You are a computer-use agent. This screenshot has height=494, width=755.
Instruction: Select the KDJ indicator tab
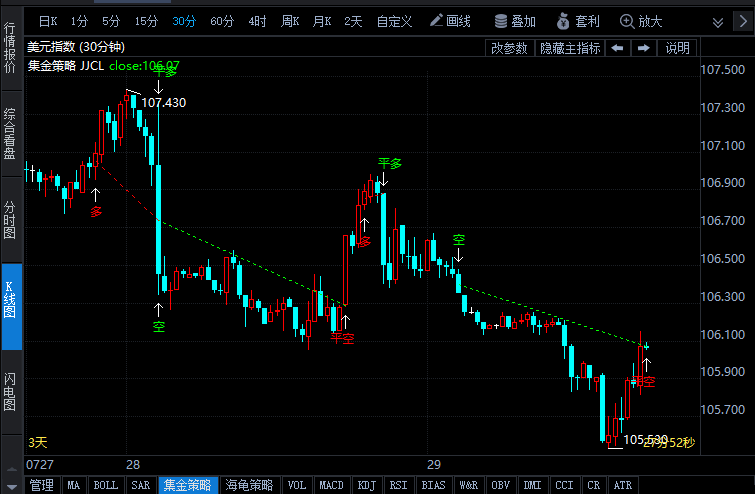coord(366,485)
